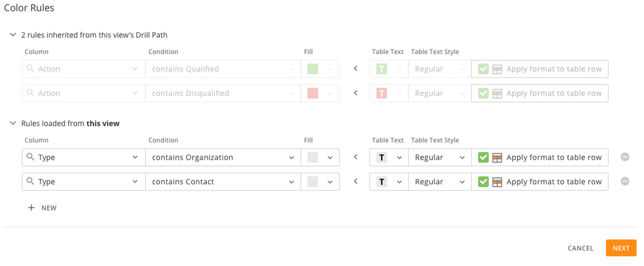Uncheck Apply format to table row for the Contact rule
Image resolution: width=644 pixels, height=266 pixels.
tap(483, 182)
